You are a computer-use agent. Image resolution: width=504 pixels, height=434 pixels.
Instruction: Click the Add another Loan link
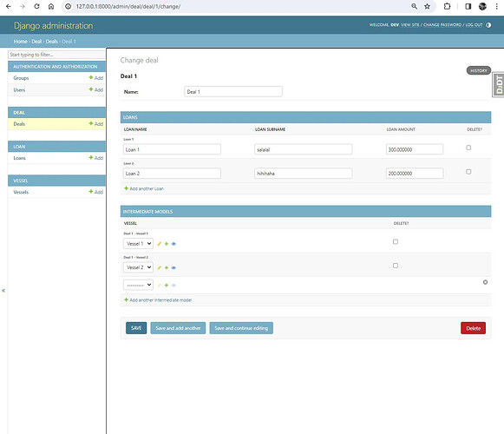pyautogui.click(x=144, y=188)
